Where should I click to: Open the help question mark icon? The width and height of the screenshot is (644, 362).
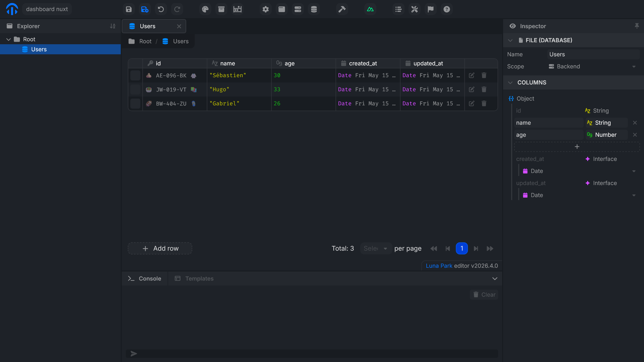[447, 9]
